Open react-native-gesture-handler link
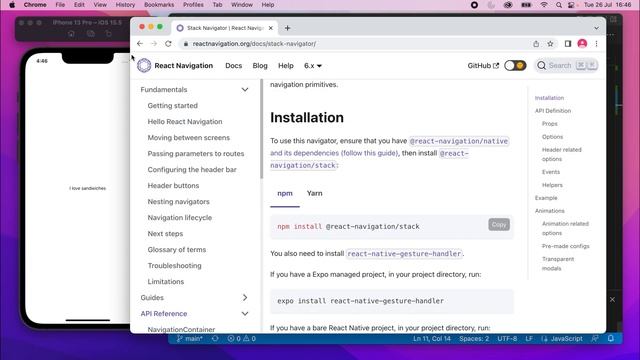The height and width of the screenshot is (360, 640). (404, 253)
